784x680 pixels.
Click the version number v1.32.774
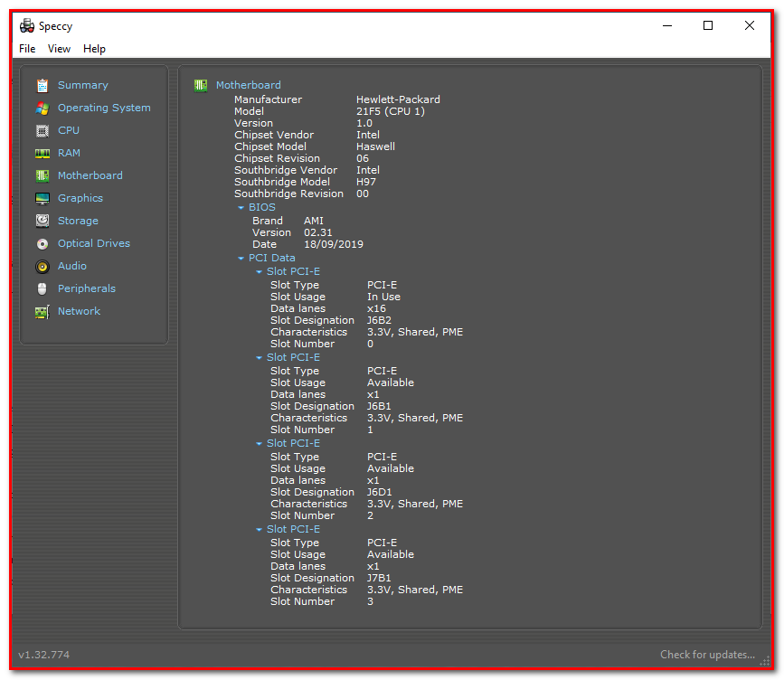44,655
